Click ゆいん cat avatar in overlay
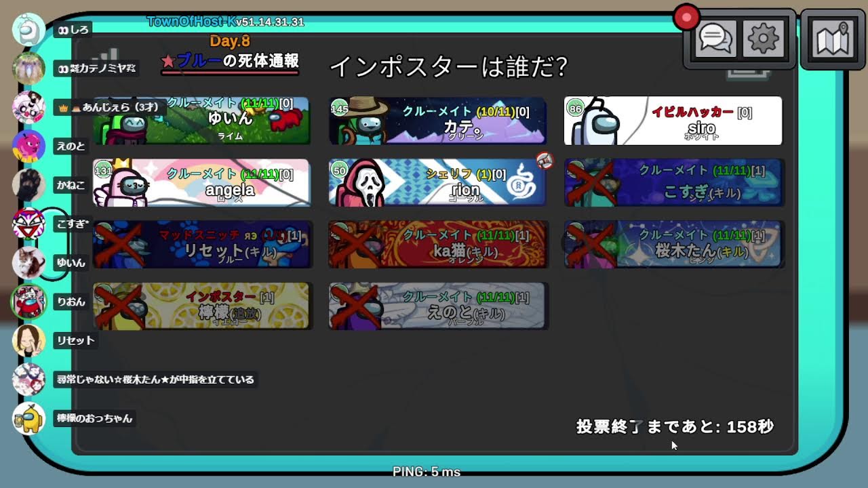Screen dimensions: 868x488 [x=29, y=263]
